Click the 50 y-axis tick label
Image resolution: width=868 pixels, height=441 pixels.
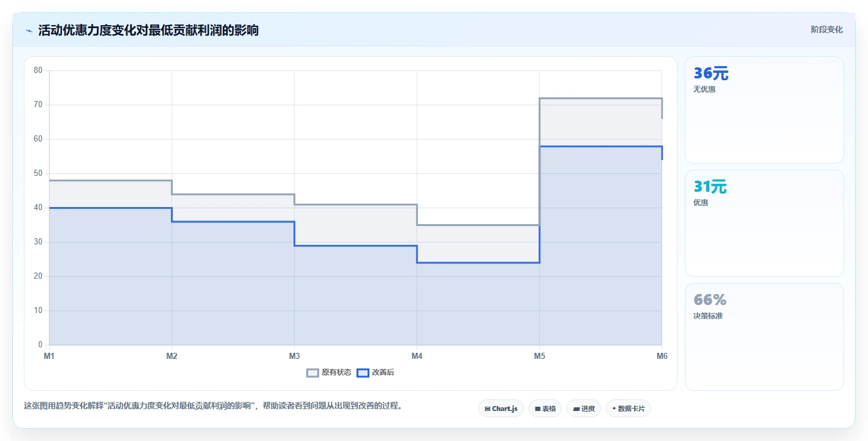click(38, 173)
